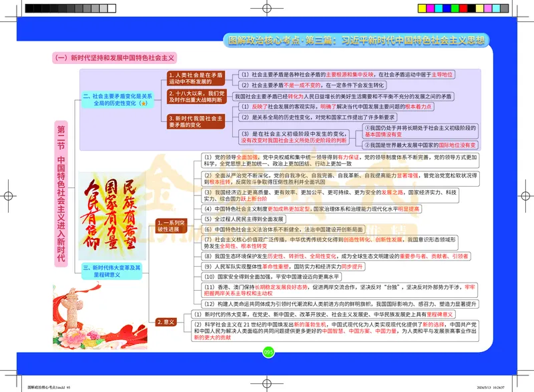Click the red star after 历史性变化 heading

[144, 103]
